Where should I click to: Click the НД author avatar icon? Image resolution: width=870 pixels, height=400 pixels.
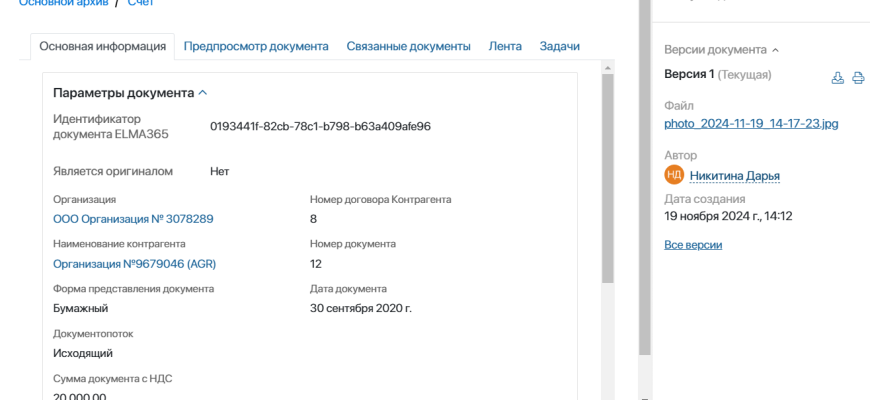(674, 175)
